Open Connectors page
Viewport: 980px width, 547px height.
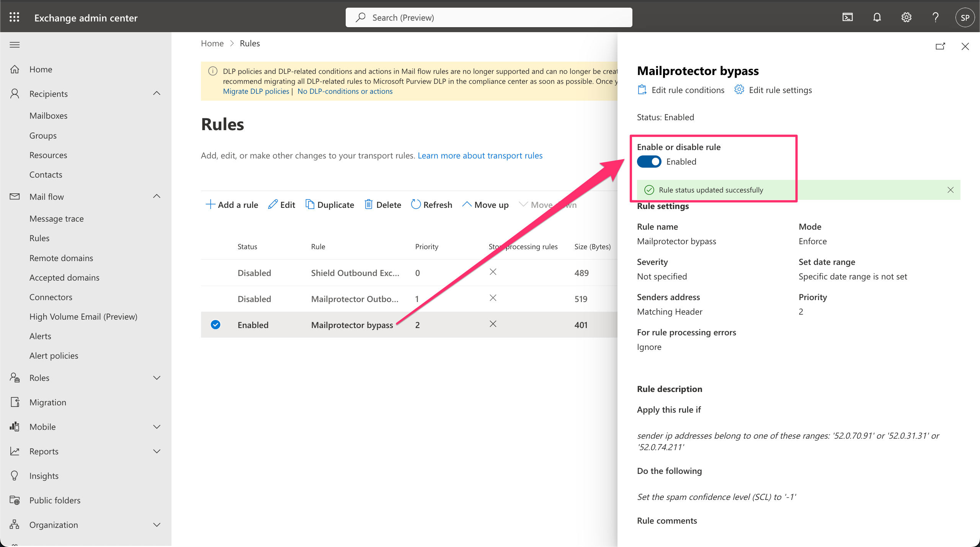coord(51,297)
